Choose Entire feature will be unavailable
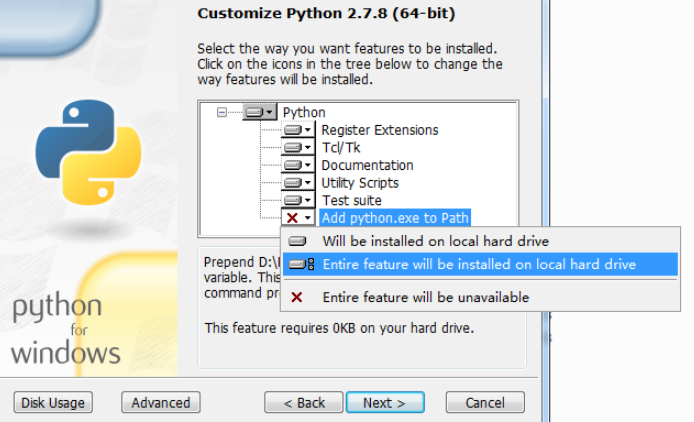 (480, 297)
